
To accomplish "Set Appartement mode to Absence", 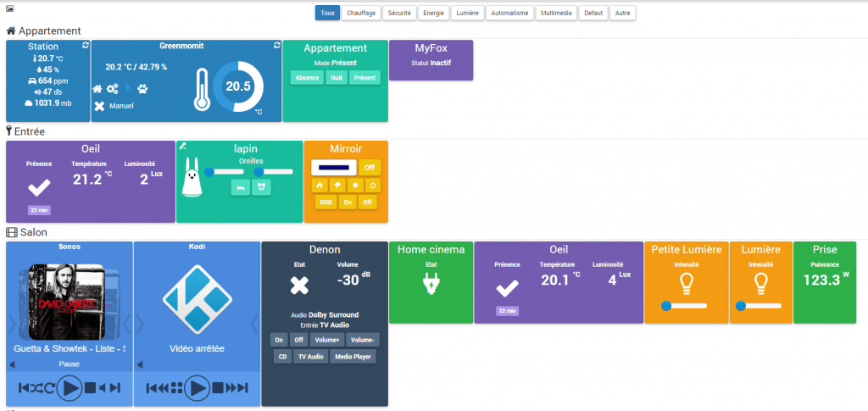I will [x=306, y=77].
